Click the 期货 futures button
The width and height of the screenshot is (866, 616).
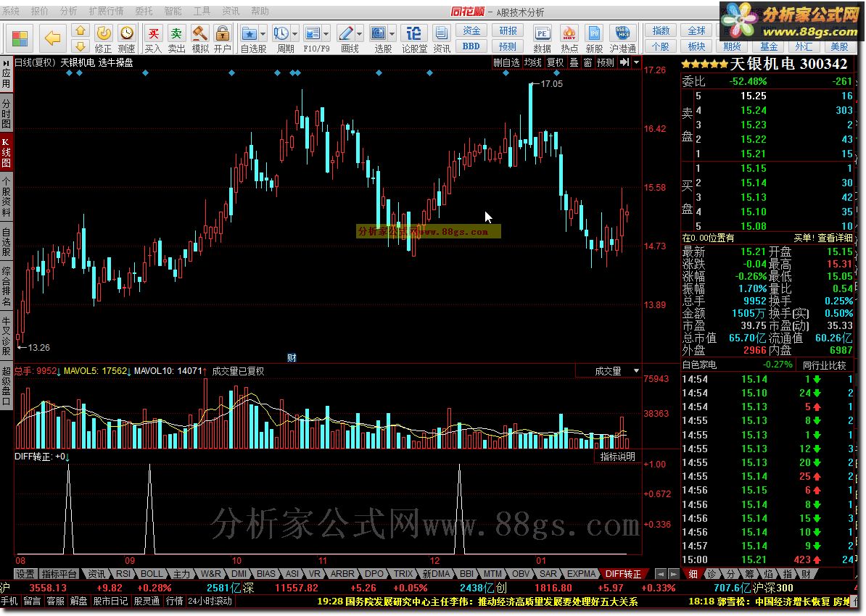[x=733, y=46]
